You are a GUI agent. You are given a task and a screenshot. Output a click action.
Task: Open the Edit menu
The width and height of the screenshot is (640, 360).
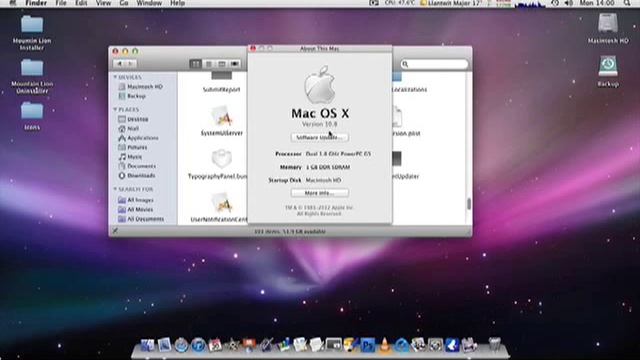point(81,3)
